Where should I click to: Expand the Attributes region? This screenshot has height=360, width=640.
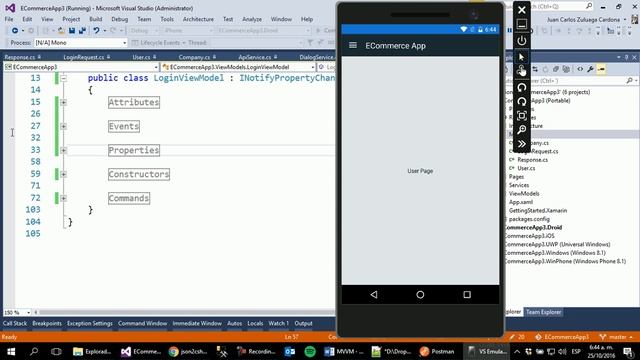click(63, 102)
